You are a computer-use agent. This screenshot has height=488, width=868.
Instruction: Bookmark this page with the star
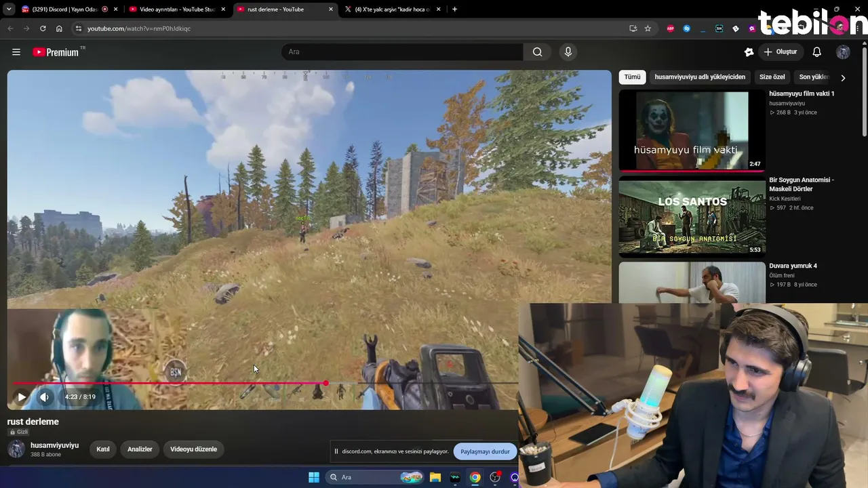[x=648, y=28]
